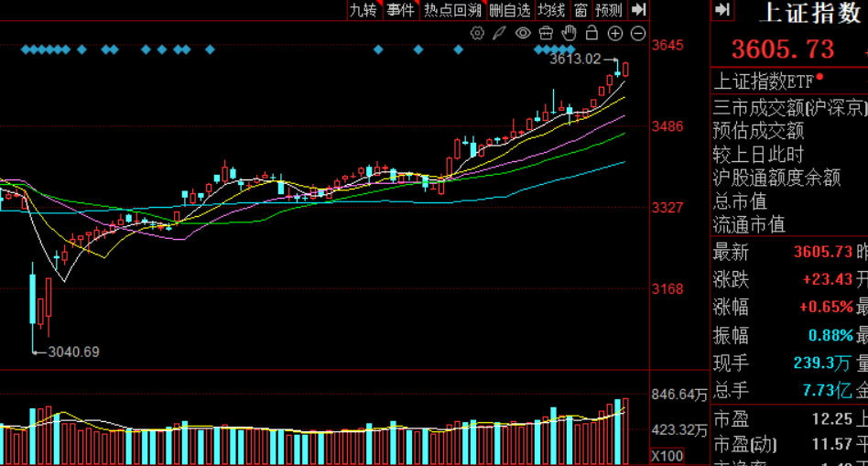This screenshot has height=466, width=868.
Task: Toggle the eye visibility icon above chart
Action: click(523, 33)
